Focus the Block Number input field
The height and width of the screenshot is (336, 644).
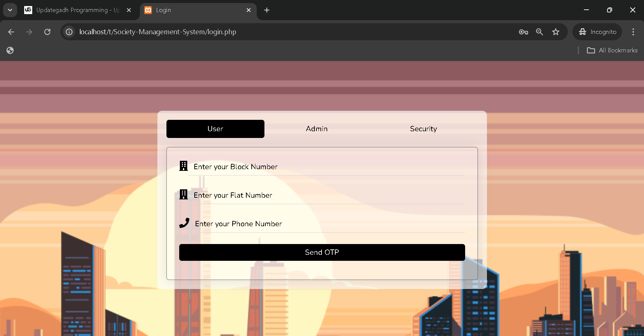326,167
